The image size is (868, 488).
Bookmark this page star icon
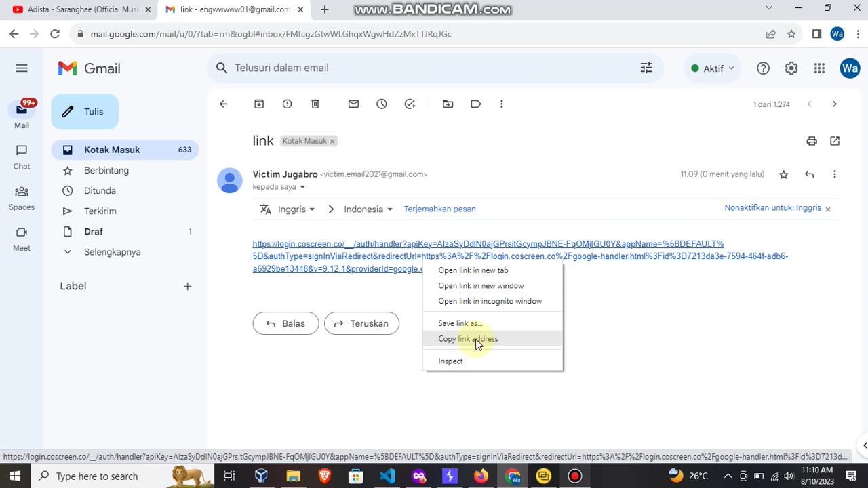click(x=791, y=34)
